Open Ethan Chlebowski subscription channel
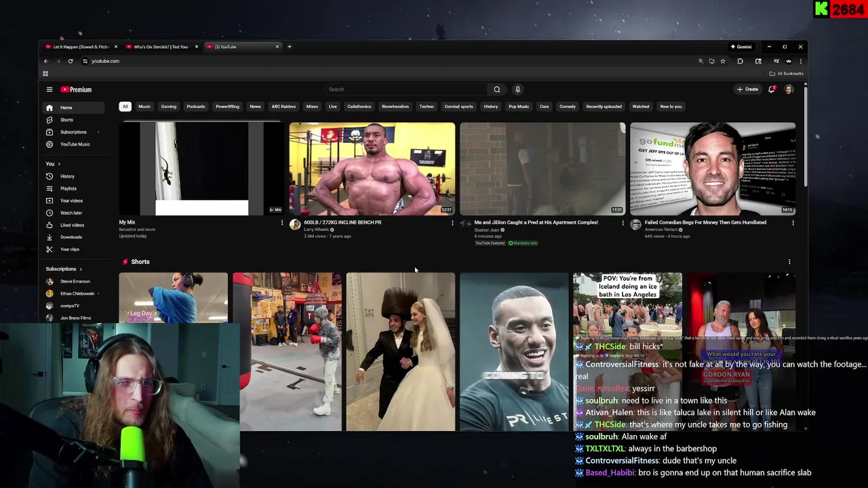868x488 pixels. tap(75, 293)
